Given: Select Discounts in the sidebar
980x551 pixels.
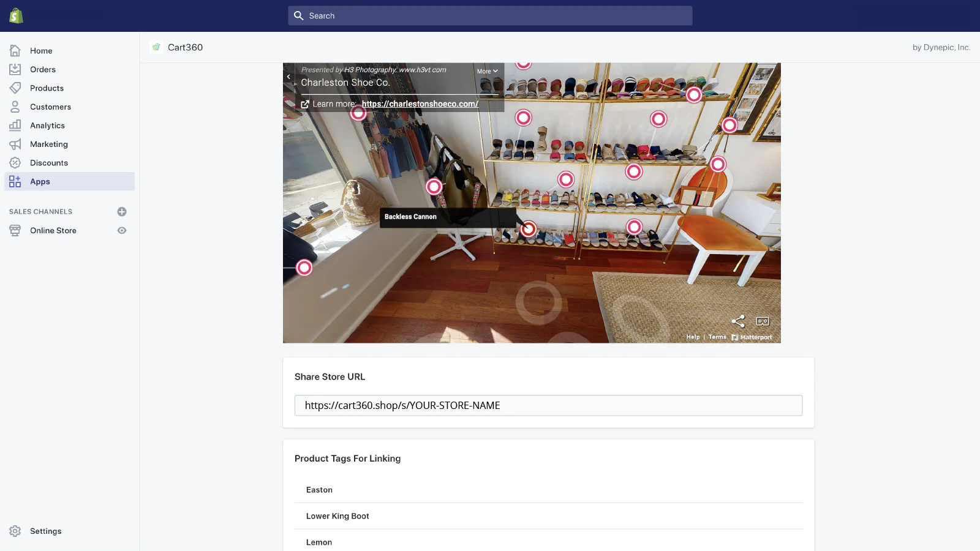Looking at the screenshot, I should (x=49, y=163).
